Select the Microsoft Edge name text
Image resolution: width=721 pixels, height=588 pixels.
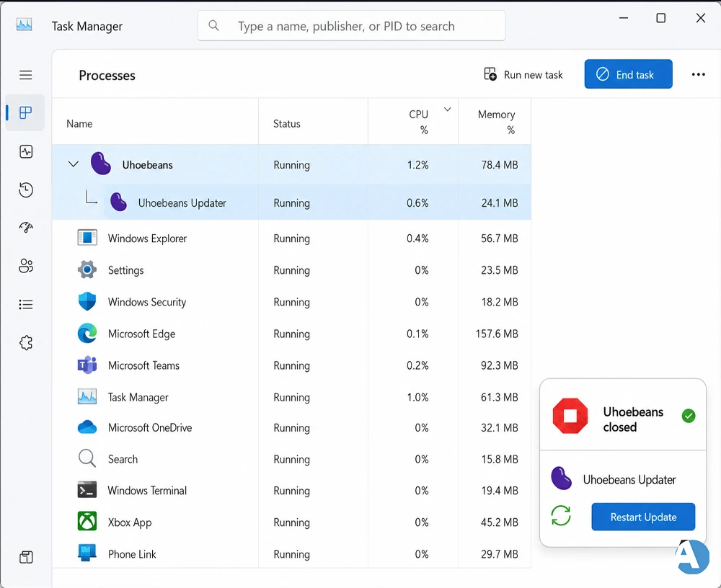click(x=141, y=334)
